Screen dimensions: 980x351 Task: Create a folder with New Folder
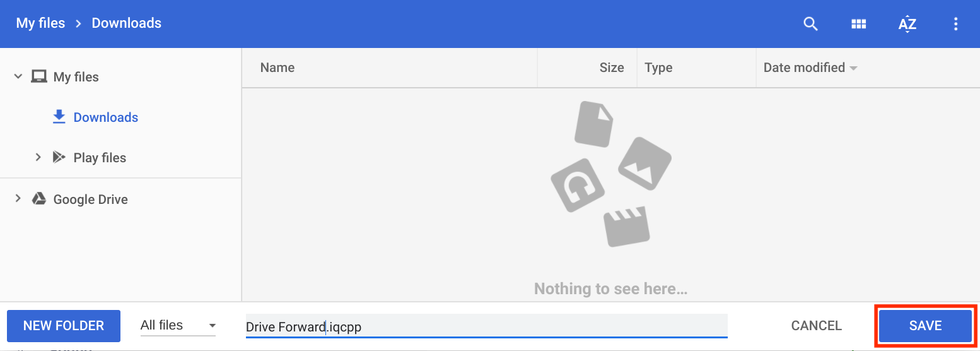pyautogui.click(x=64, y=326)
